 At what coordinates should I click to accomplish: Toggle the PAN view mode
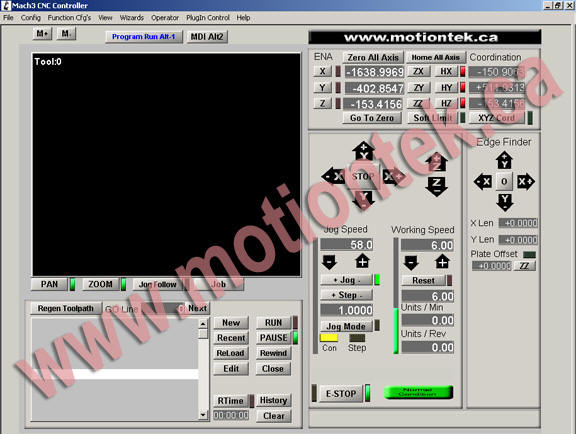pos(49,284)
